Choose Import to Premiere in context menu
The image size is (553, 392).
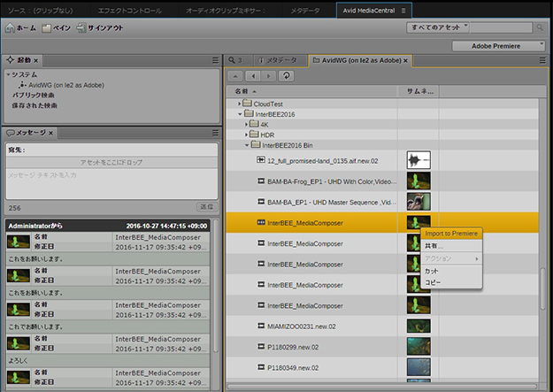click(451, 234)
